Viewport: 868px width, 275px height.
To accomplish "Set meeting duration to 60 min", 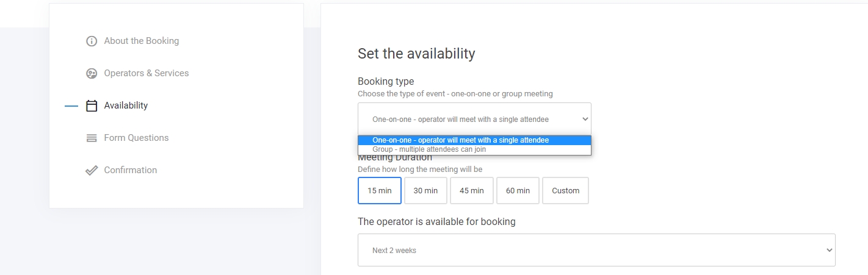I will (518, 190).
